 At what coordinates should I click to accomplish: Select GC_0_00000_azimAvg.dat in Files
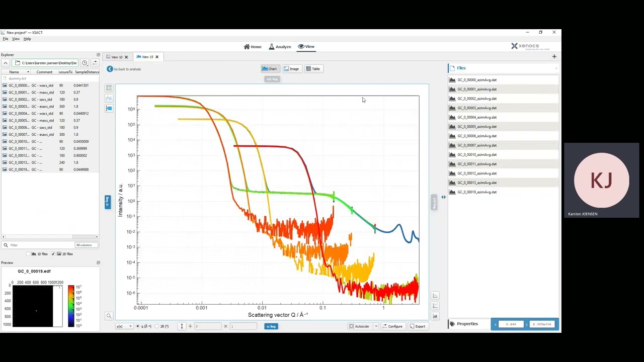tap(503, 80)
